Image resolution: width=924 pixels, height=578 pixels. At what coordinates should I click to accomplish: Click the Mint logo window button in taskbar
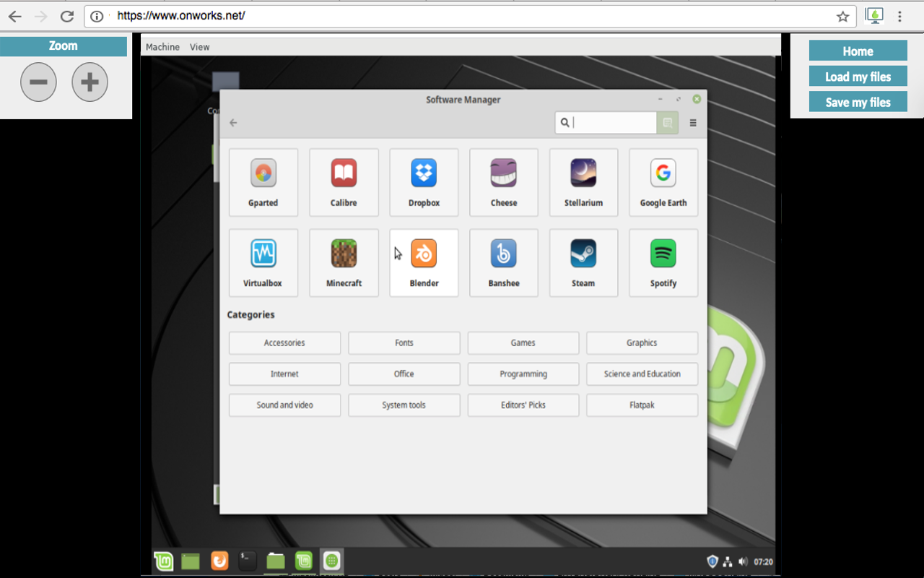tap(304, 561)
